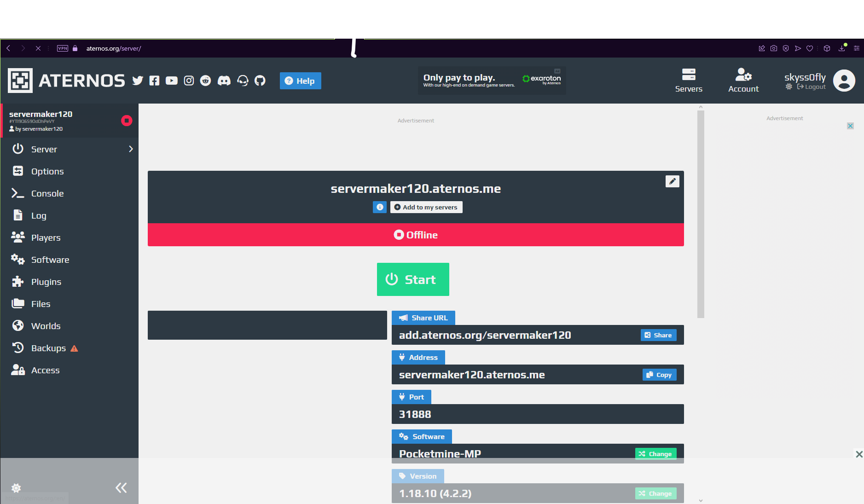This screenshot has height=504, width=864.
Task: Click the add.aternos.org/servermaker120 share URL text
Action: click(485, 335)
